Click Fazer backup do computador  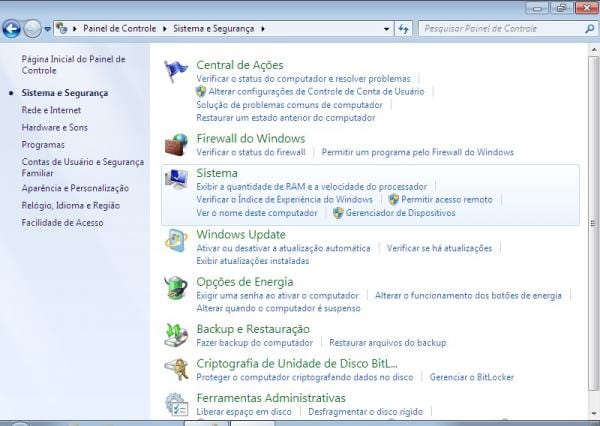pyautogui.click(x=254, y=343)
